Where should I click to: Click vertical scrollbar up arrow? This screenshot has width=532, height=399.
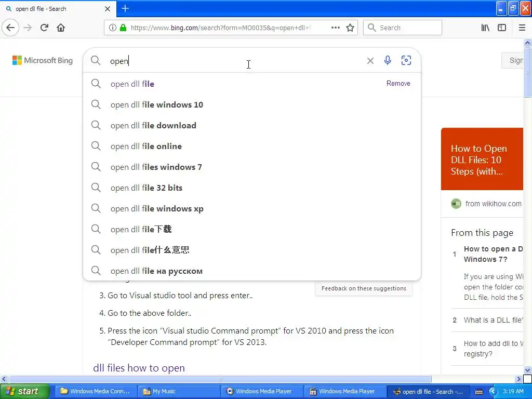(x=527, y=43)
